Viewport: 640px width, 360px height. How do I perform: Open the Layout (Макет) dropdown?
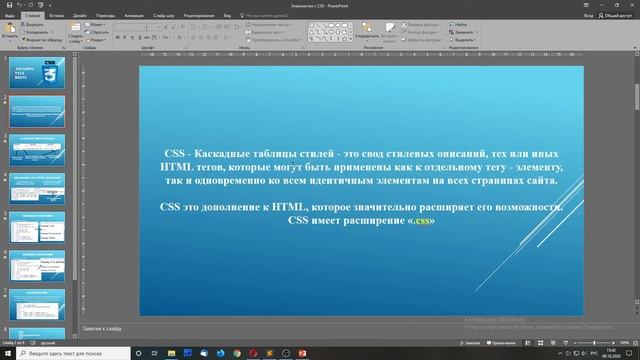pos(96,24)
